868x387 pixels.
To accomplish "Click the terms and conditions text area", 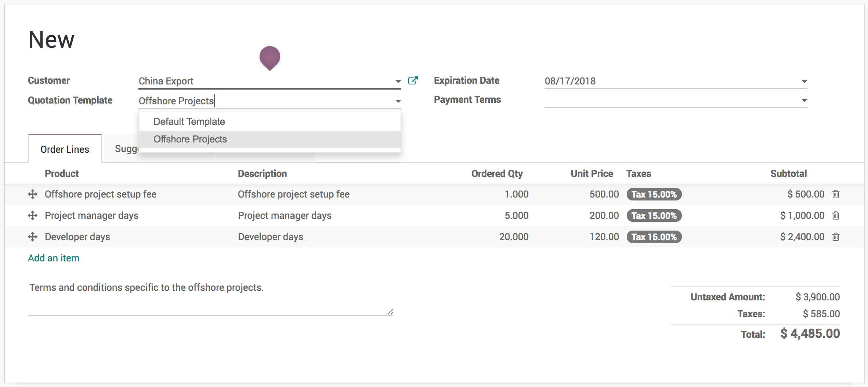I will pyautogui.click(x=209, y=297).
